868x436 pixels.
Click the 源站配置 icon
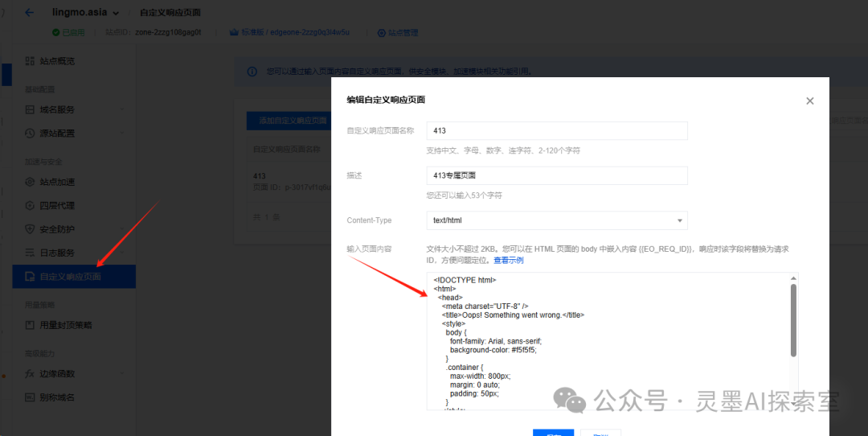pos(30,134)
